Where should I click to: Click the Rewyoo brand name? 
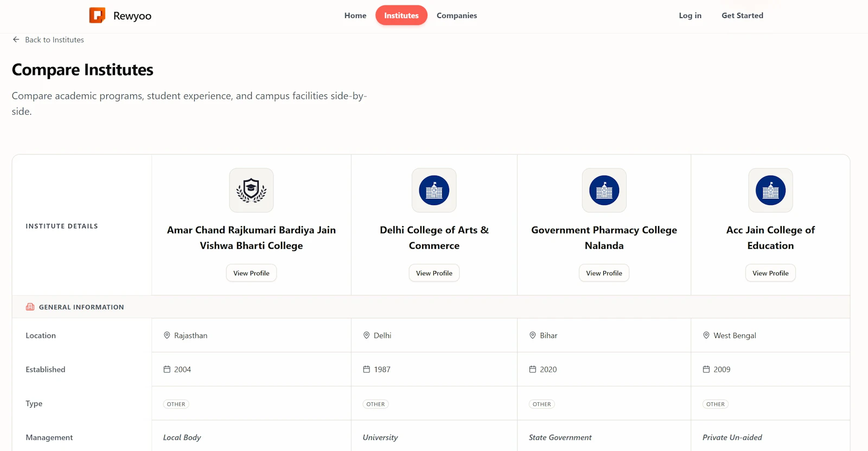[x=132, y=16]
